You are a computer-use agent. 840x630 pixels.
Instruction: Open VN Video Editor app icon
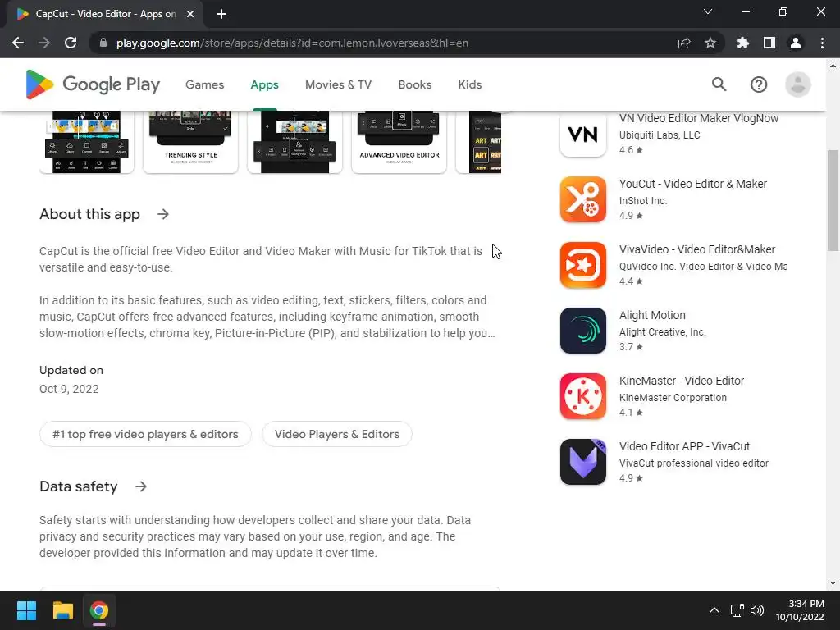click(x=583, y=134)
